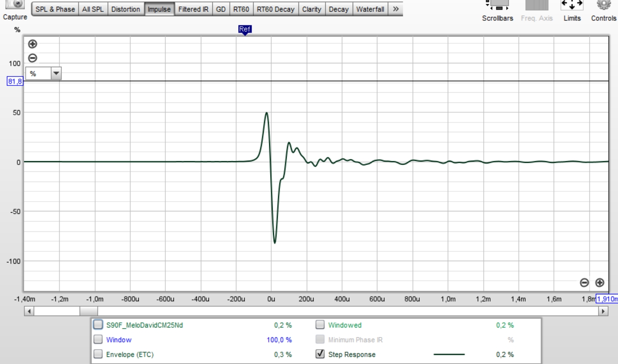This screenshot has height=364, width=618.
Task: Click the Ref time marker
Action: point(245,30)
